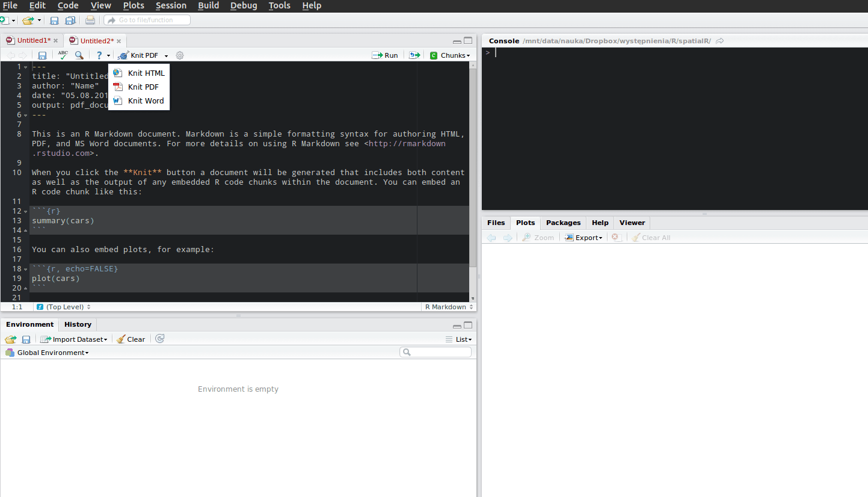Image resolution: width=868 pixels, height=497 pixels.
Task: Focus the Go to file/function field
Action: pos(147,20)
